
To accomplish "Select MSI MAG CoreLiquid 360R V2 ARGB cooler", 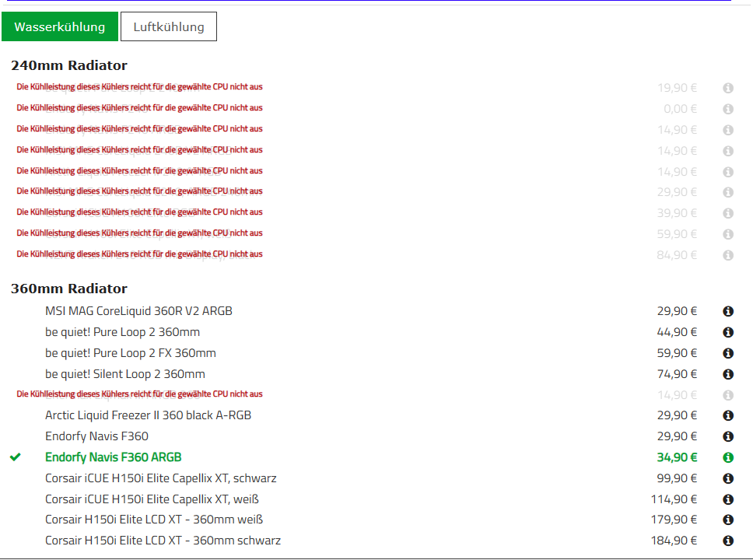I will pyautogui.click(x=138, y=311).
